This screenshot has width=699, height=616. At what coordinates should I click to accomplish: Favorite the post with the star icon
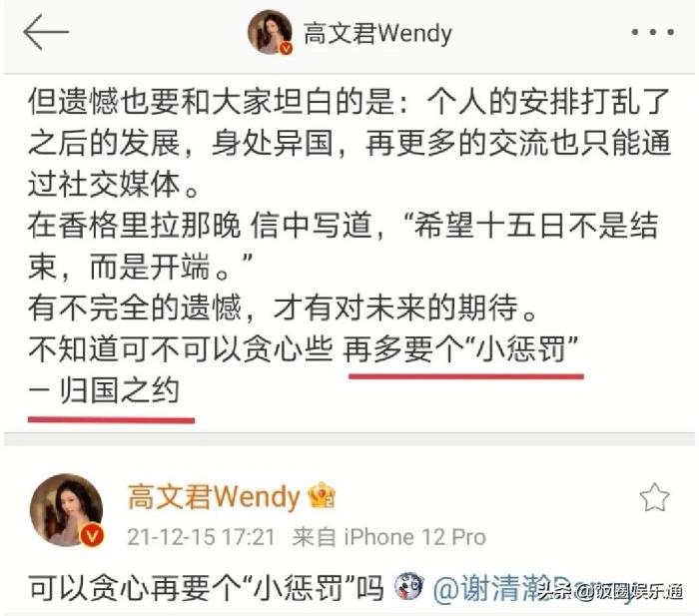click(654, 497)
